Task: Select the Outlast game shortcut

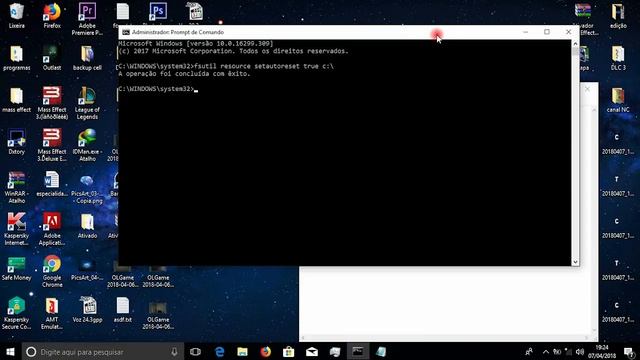Action: click(x=52, y=58)
